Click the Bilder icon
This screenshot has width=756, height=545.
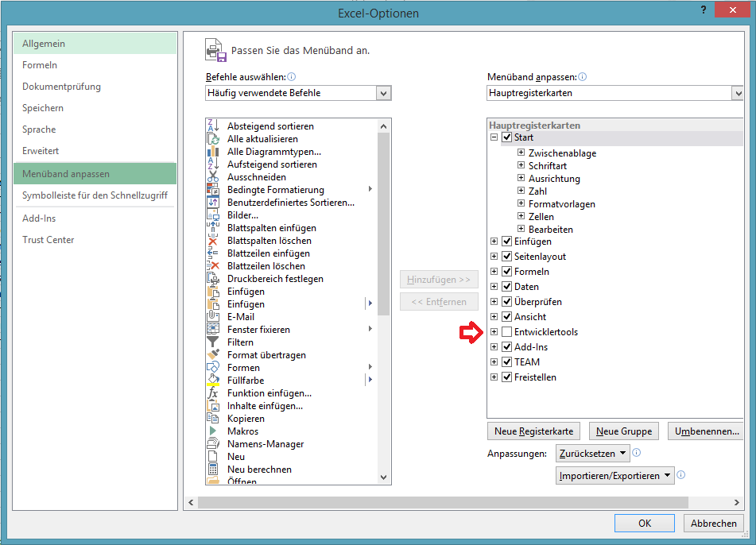(x=213, y=215)
